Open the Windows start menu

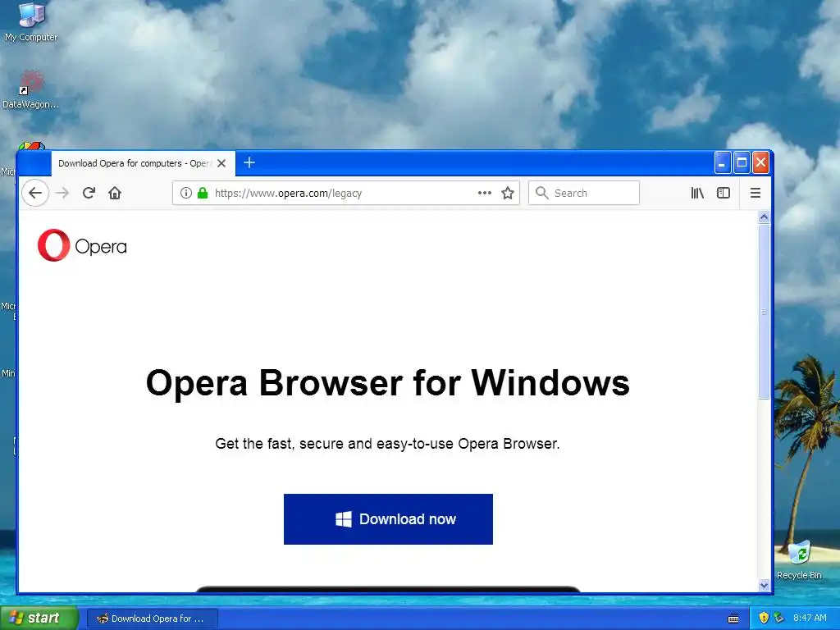39,619
